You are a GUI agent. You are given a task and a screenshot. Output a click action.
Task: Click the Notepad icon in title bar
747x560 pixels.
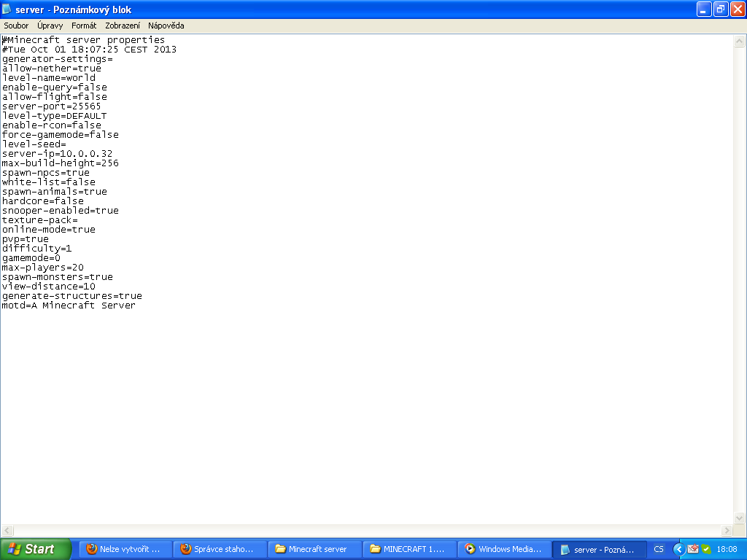[x=7, y=9]
